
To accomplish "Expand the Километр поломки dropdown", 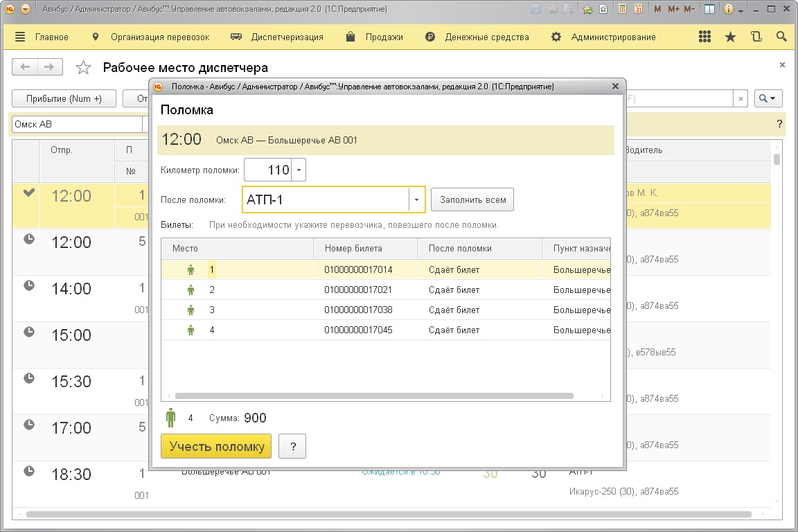I will click(x=299, y=170).
